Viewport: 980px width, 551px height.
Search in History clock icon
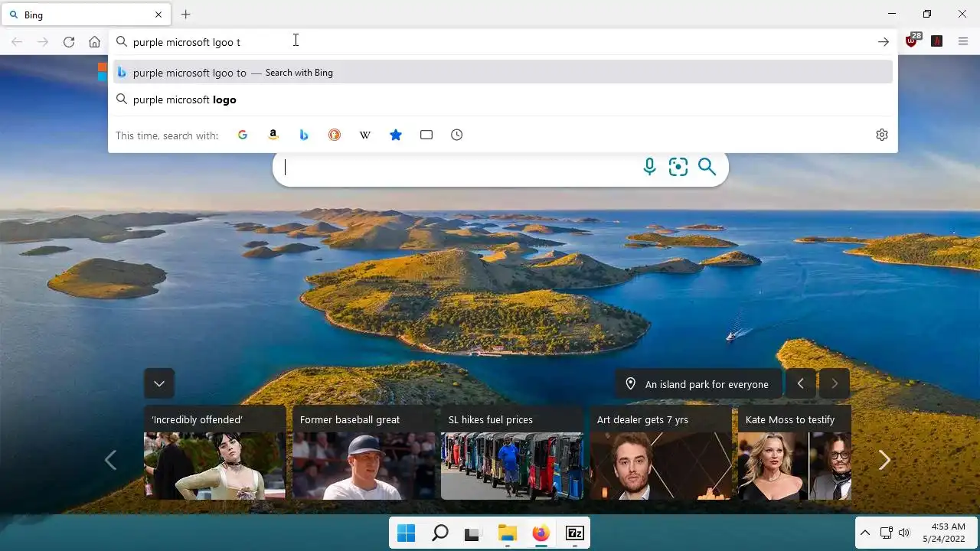click(457, 135)
